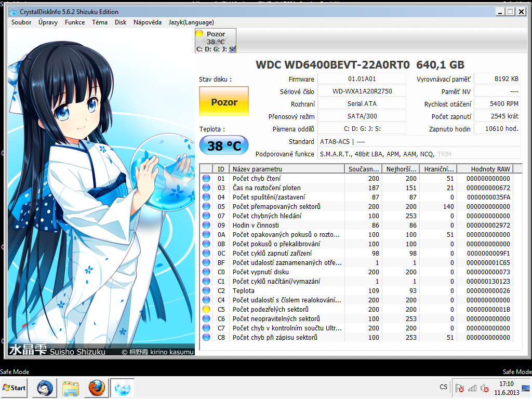The height and width of the screenshot is (399, 532).
Task: Click the buffer size field 8192 KB
Action: (497, 79)
